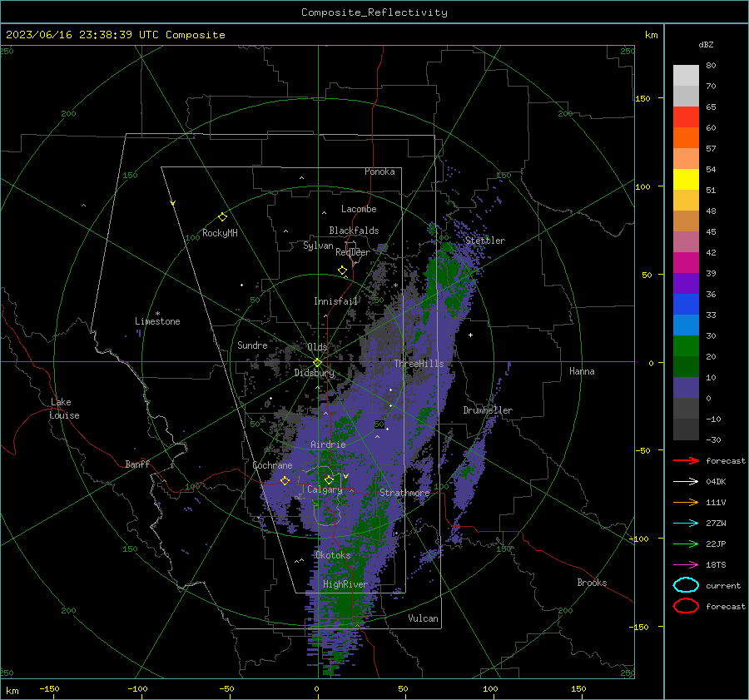Click the HighRiver town label
749x700 pixels.
click(x=345, y=584)
